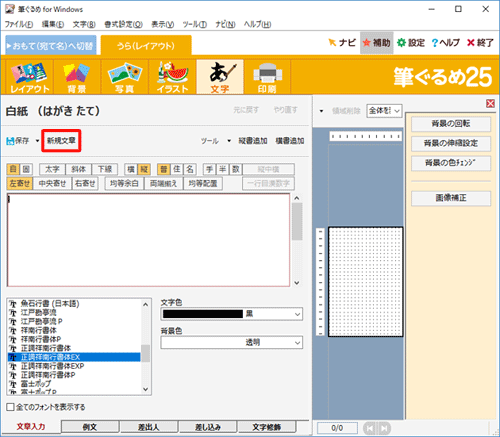Open the 編集 menu
500x437 pixels.
53,24
